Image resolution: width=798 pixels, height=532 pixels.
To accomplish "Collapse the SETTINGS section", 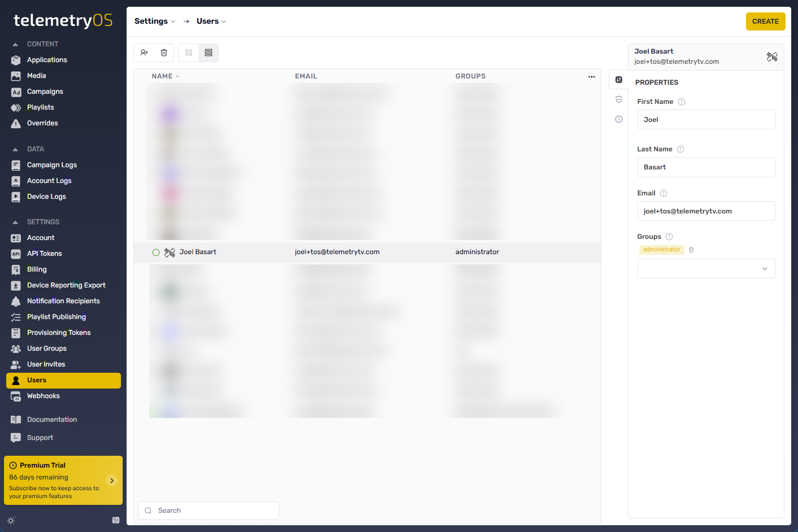I will pyautogui.click(x=15, y=222).
